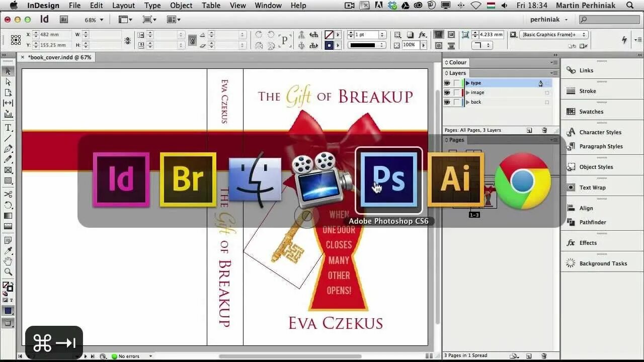Expand the back layer disclosure triangle
Screen dimensions: 644x362
click(467, 102)
